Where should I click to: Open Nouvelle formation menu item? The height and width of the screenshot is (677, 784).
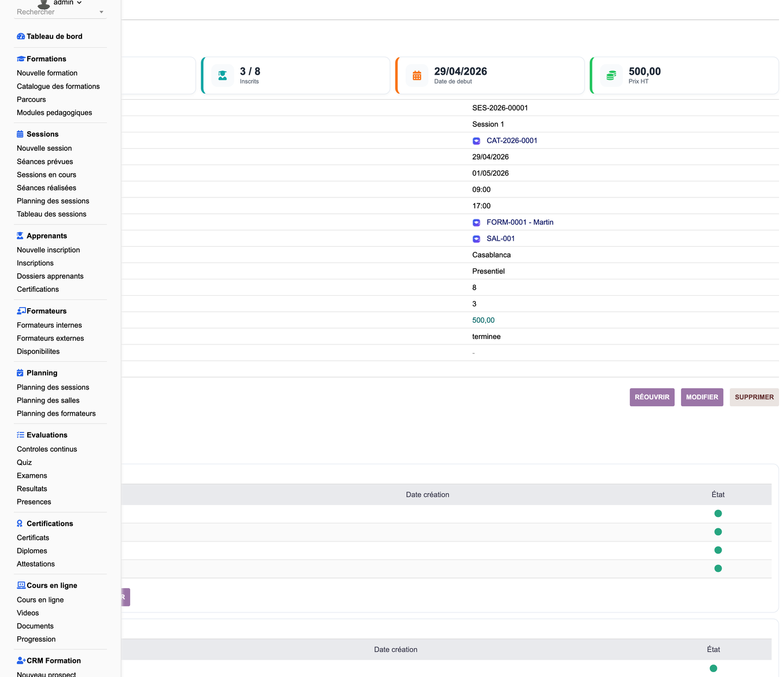click(x=47, y=73)
